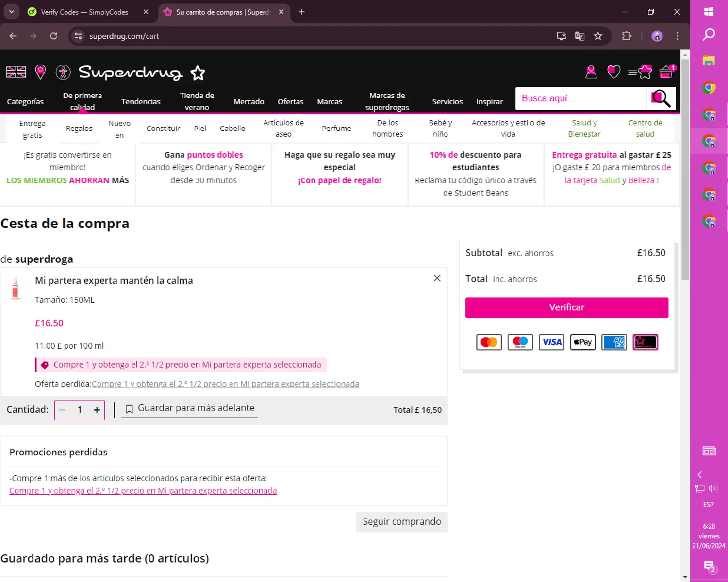This screenshot has width=728, height=582.
Task: Click Oferta perdida promotion link
Action: click(x=225, y=384)
